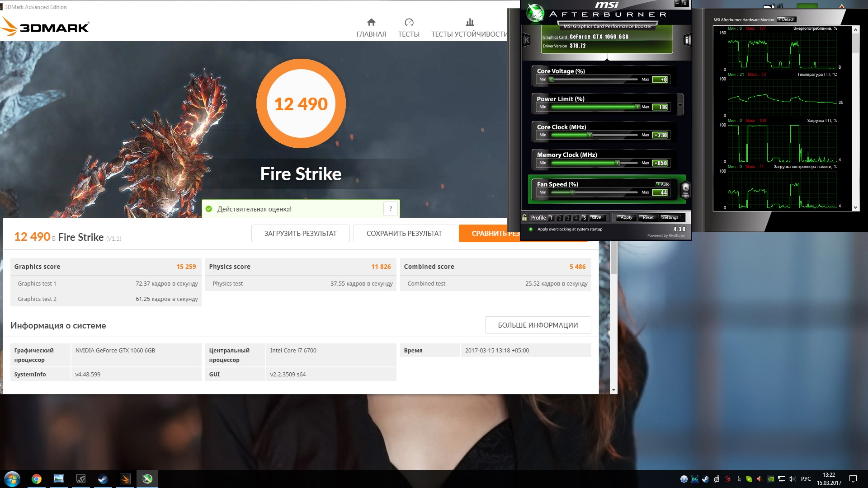Click the Сохранить результат button
The height and width of the screenshot is (488, 868).
click(404, 234)
